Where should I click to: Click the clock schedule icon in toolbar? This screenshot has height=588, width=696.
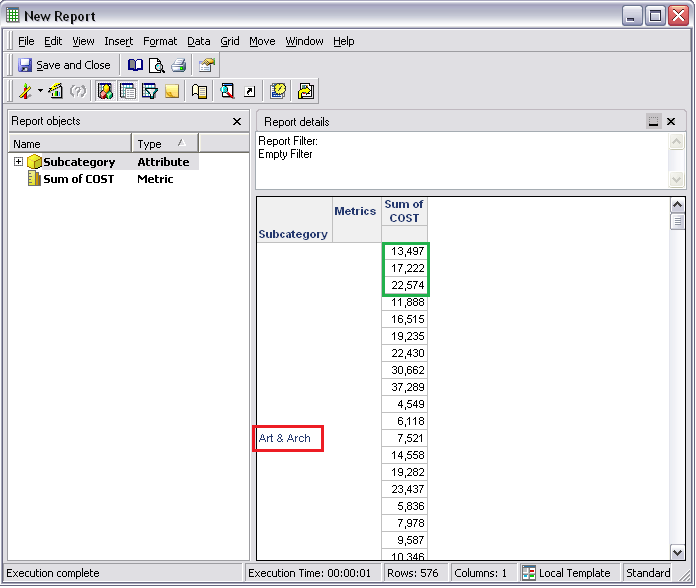click(278, 91)
